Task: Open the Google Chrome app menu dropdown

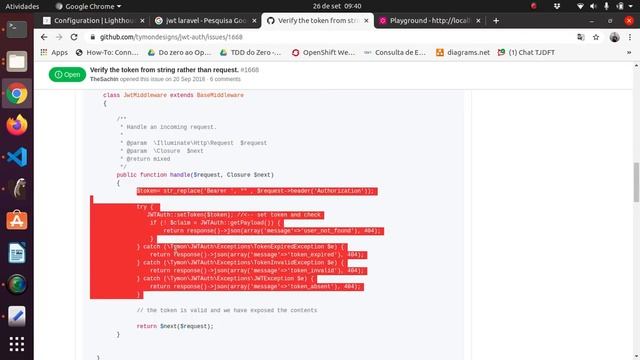Action: point(89,6)
